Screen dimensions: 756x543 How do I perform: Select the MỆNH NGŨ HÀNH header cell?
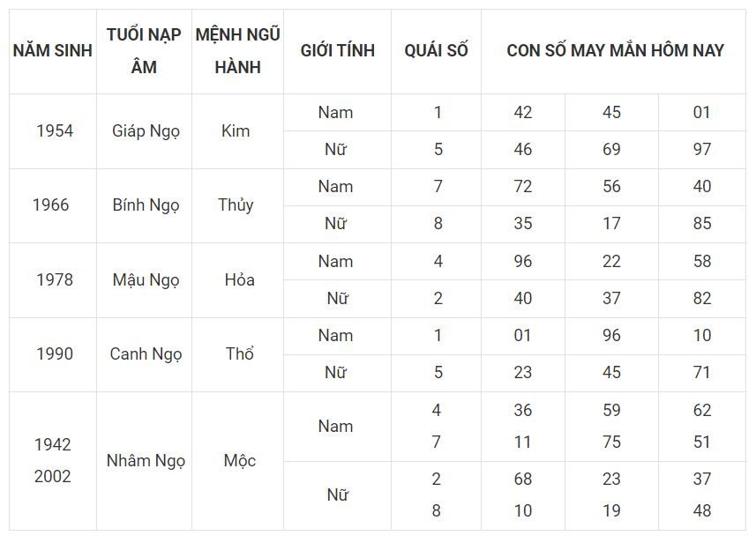click(237, 50)
